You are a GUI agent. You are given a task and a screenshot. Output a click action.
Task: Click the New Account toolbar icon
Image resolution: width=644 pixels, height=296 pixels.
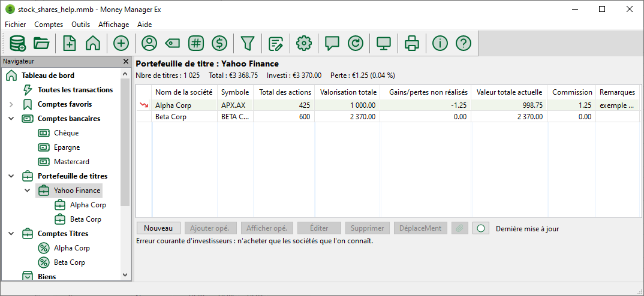pyautogui.click(x=69, y=43)
